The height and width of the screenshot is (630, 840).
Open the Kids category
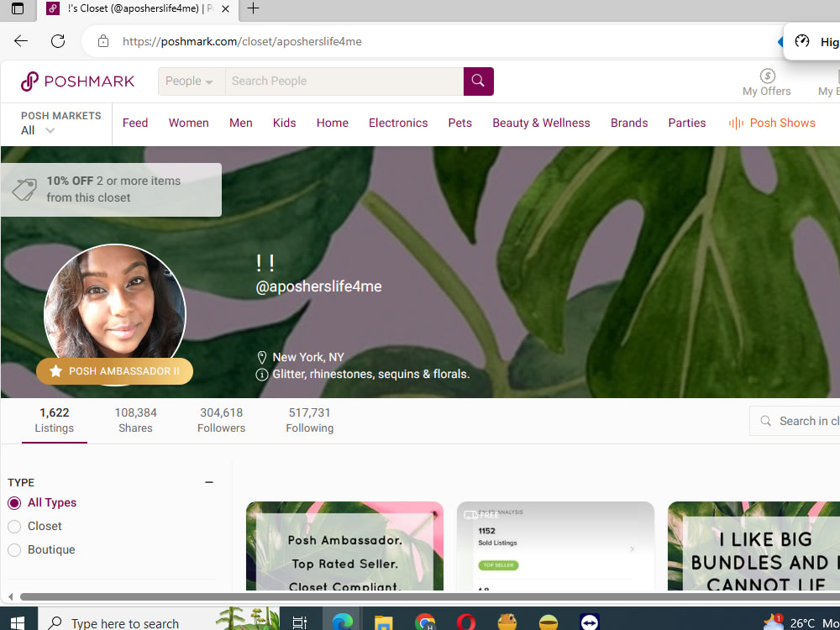click(x=284, y=123)
